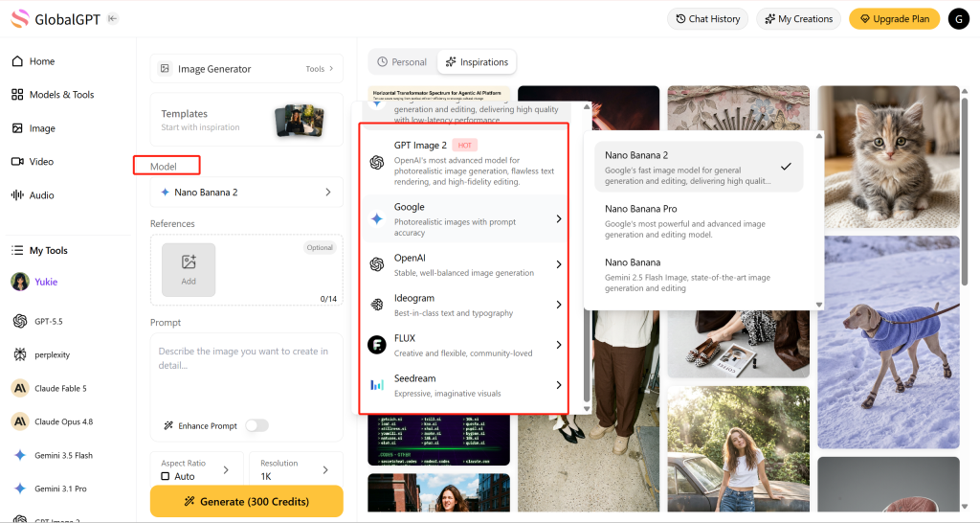The width and height of the screenshot is (980, 523).
Task: Open the Home sidebar item
Action: click(x=33, y=61)
